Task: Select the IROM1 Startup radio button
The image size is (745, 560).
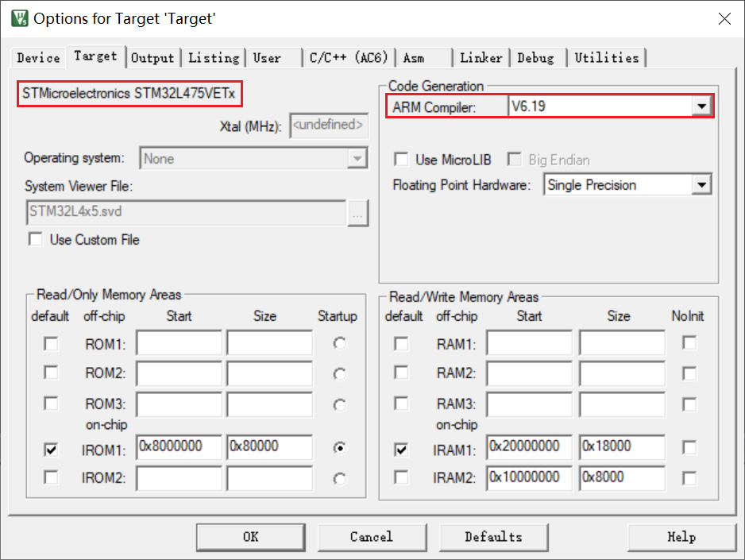Action: [x=339, y=448]
